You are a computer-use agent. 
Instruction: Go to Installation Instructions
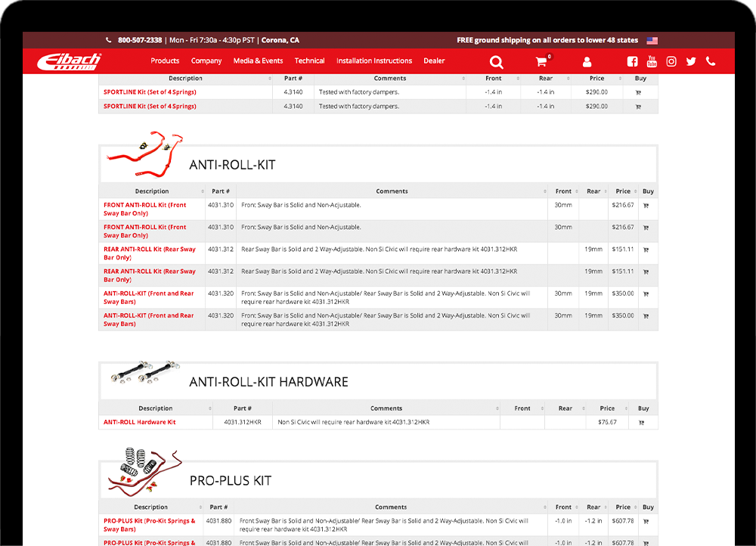[x=374, y=60]
